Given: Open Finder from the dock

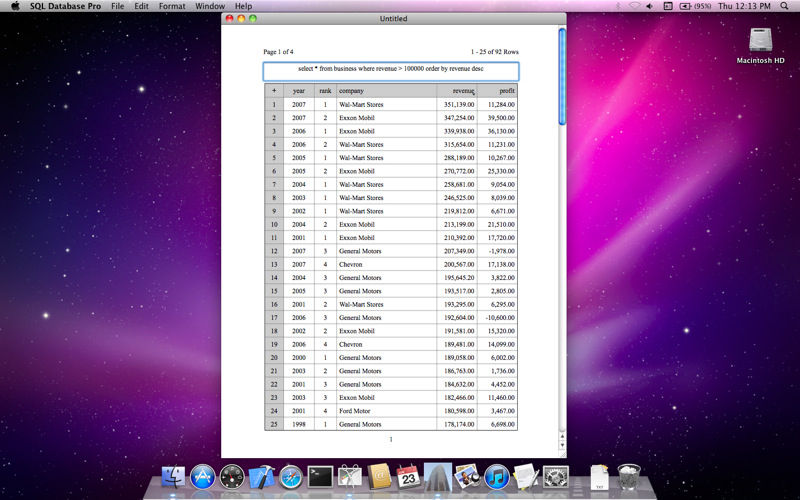Looking at the screenshot, I should [173, 478].
